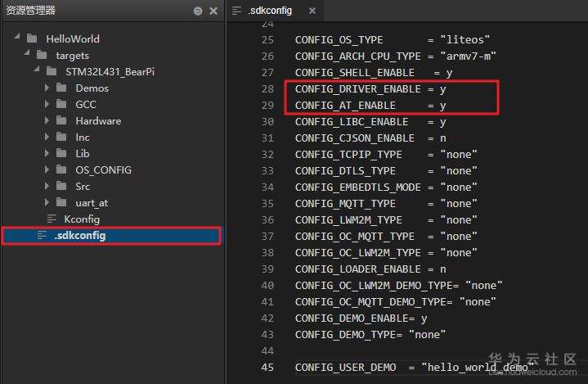Close the .sdkconfig editor tab
The height and width of the screenshot is (384, 588).
click(x=312, y=11)
